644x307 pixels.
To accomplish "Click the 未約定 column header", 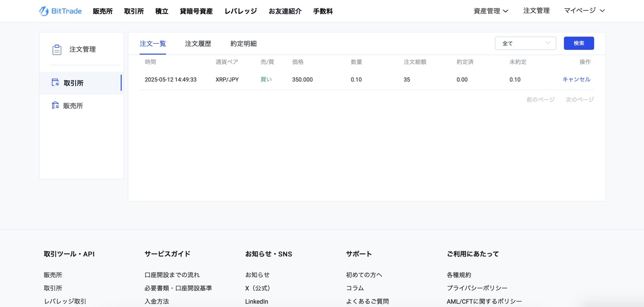I will [x=518, y=62].
